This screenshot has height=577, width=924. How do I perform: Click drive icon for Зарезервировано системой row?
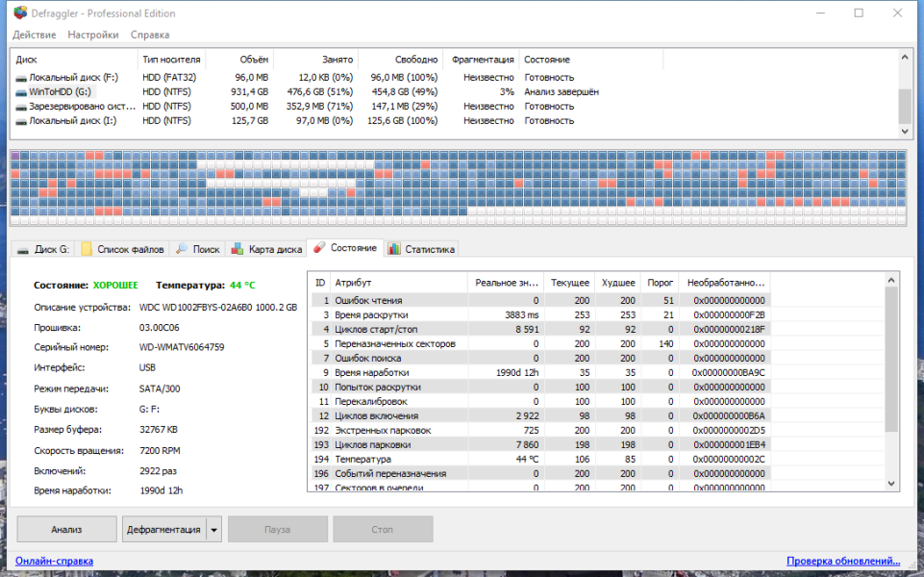pyautogui.click(x=21, y=107)
